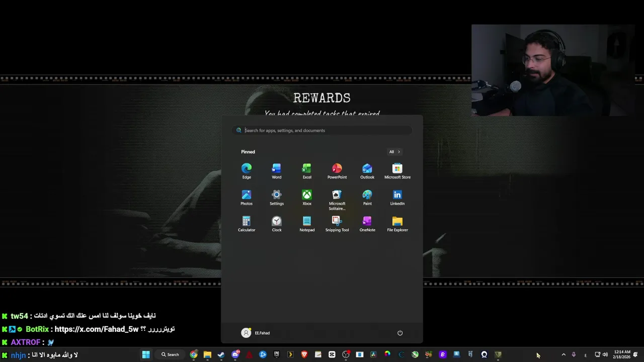Launch PowerPoint from pinned apps
644x362 pixels.
click(x=337, y=171)
